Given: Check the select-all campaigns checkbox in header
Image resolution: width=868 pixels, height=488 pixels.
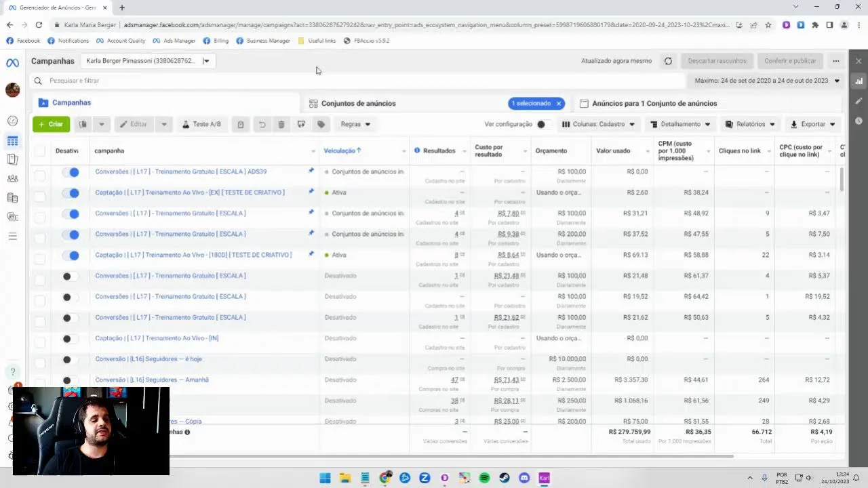Looking at the screenshot, I should click(x=40, y=151).
